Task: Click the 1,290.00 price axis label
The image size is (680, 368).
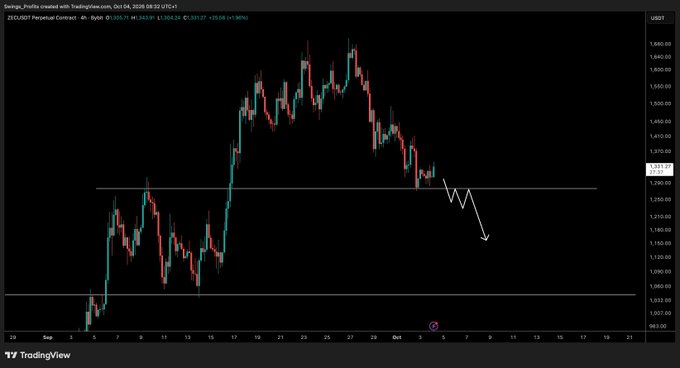Action: click(660, 183)
